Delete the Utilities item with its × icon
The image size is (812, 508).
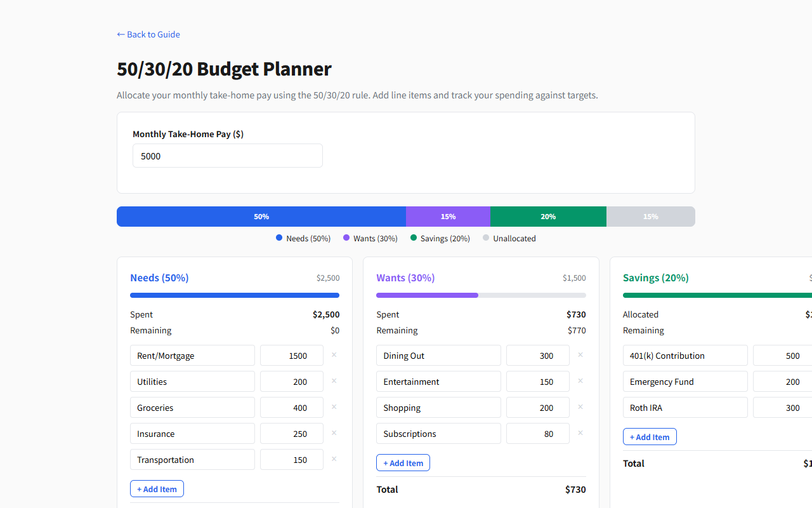334,381
